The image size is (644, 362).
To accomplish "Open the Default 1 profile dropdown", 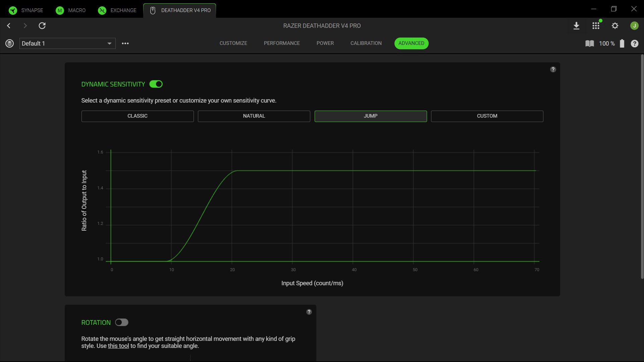I will (67, 44).
